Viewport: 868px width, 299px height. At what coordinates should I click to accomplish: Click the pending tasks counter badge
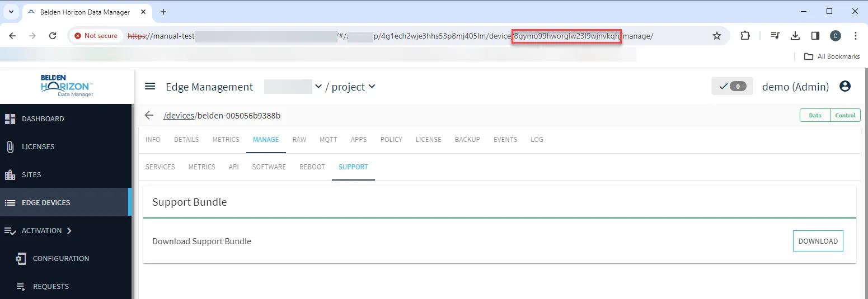click(732, 87)
